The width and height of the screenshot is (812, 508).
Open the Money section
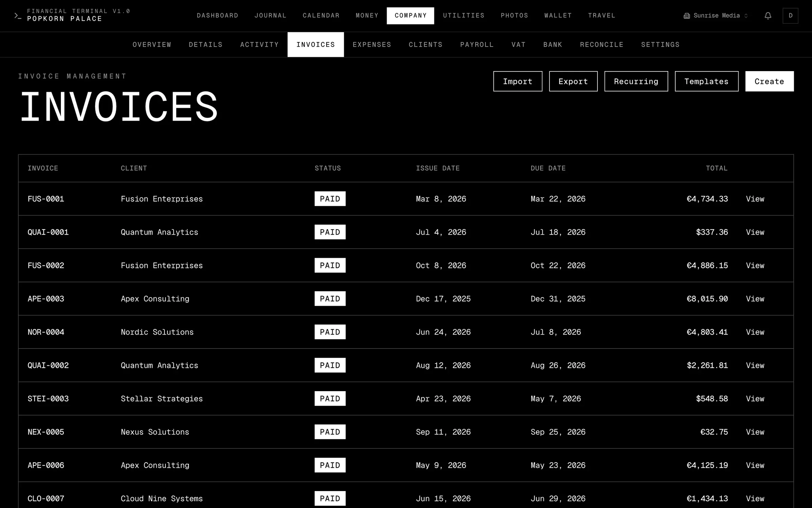pyautogui.click(x=367, y=16)
